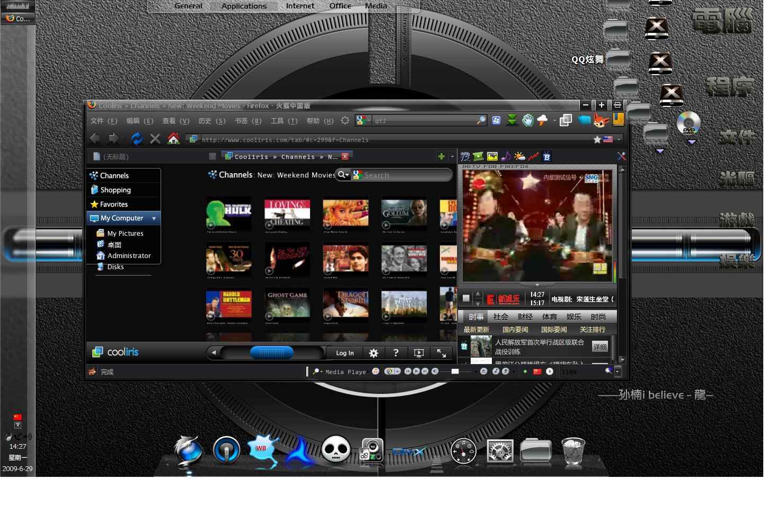Switch to the (无标题) tab
The width and height of the screenshot is (776, 532).
click(x=154, y=156)
